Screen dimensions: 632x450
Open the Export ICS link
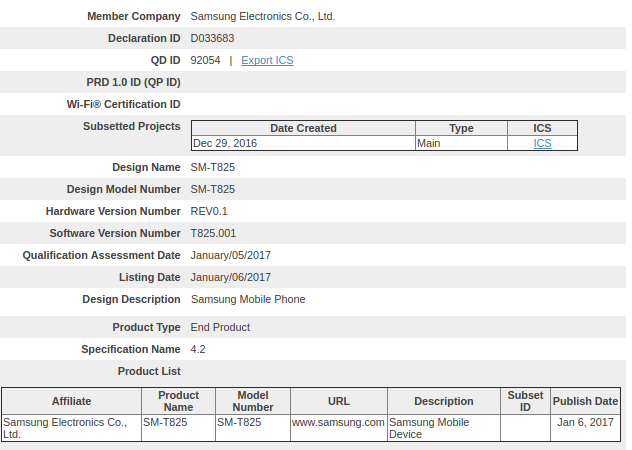tap(267, 60)
